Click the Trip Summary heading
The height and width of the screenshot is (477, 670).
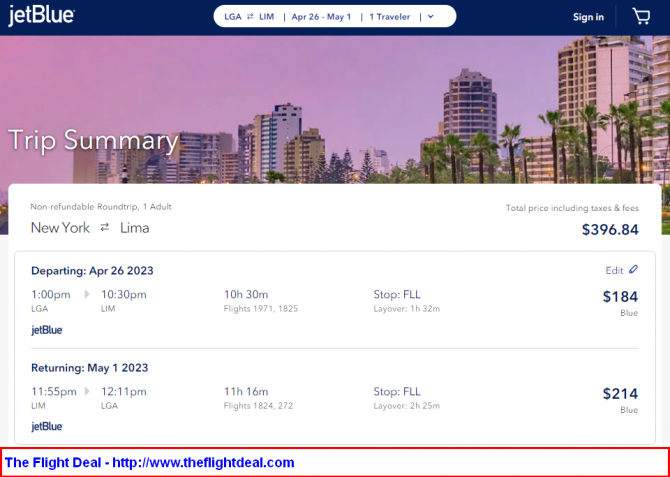click(93, 141)
